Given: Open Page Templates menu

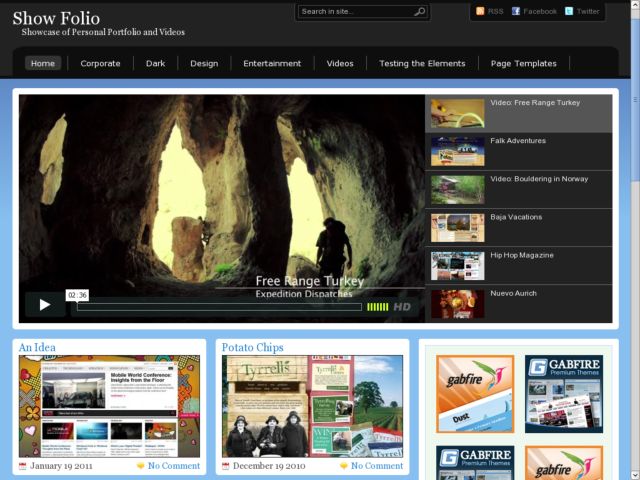Looking at the screenshot, I should pos(524,63).
